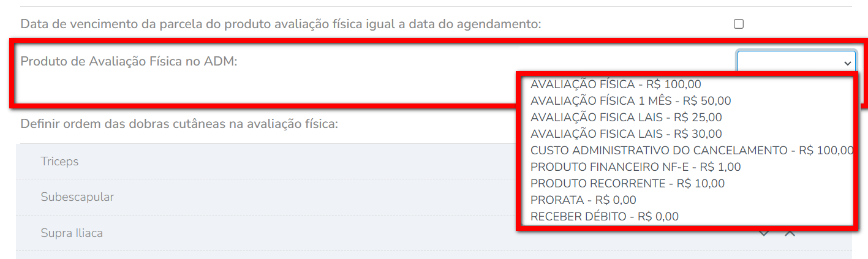The height and width of the screenshot is (259, 868).
Task: Click the Data de vencimento da parcela label
Action: [x=281, y=24]
